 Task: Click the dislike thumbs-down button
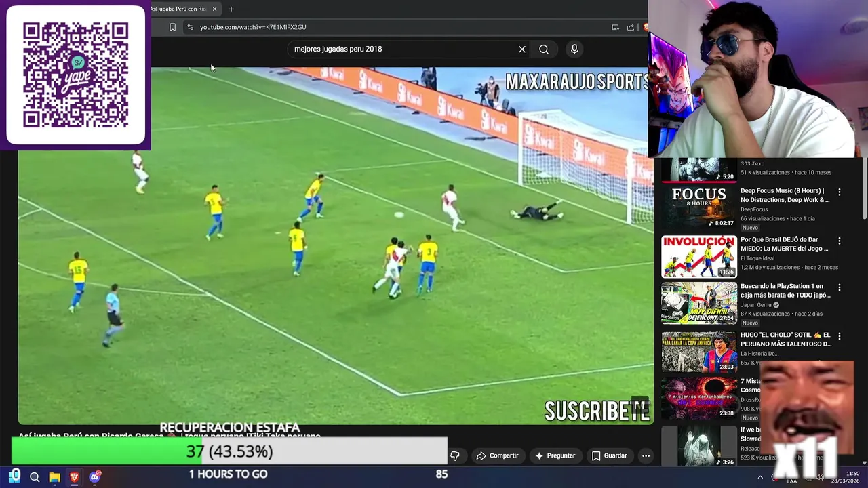pyautogui.click(x=455, y=456)
